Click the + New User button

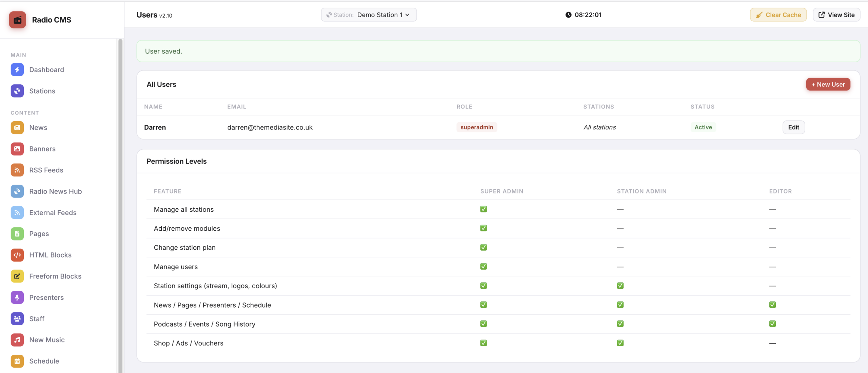coord(828,84)
